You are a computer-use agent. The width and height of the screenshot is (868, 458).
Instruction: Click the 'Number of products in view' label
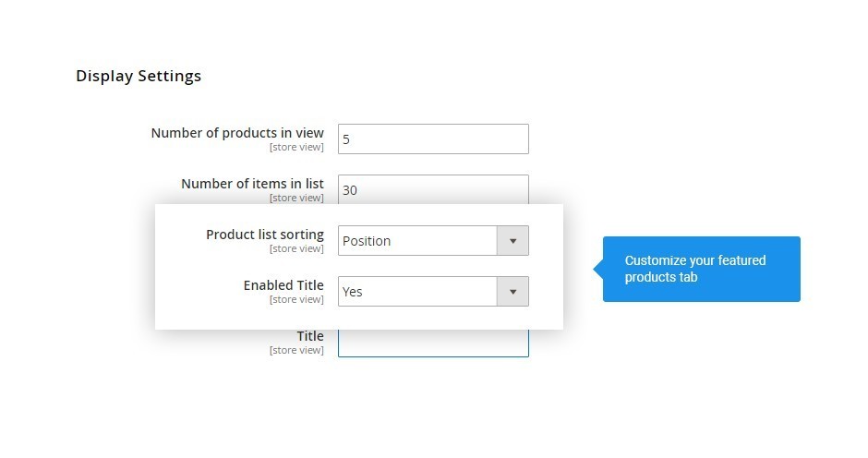tap(237, 133)
